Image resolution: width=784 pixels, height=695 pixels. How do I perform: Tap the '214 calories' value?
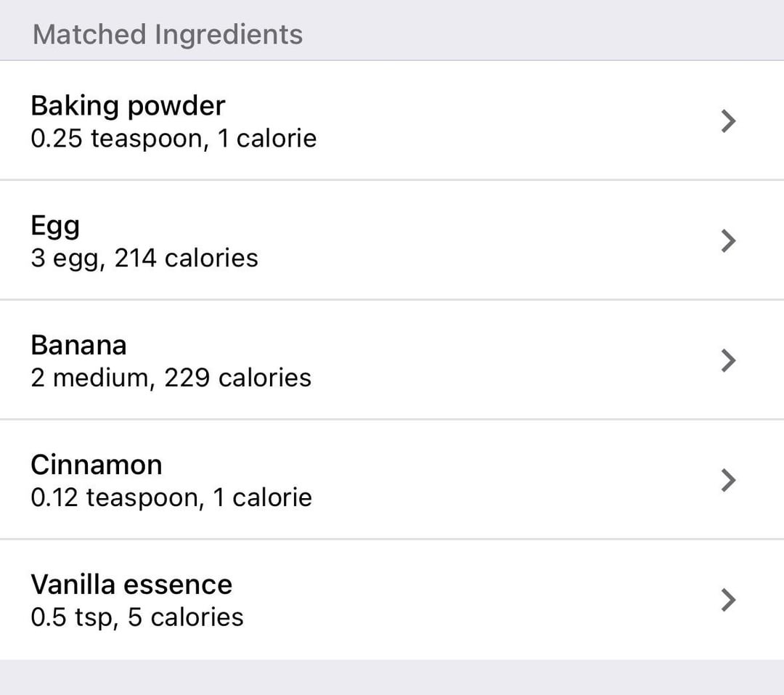(187, 259)
